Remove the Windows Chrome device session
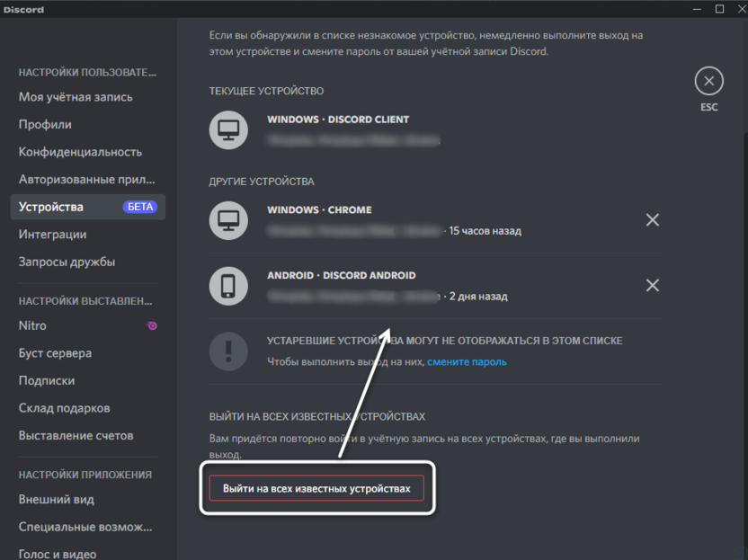This screenshot has height=560, width=748. [652, 220]
